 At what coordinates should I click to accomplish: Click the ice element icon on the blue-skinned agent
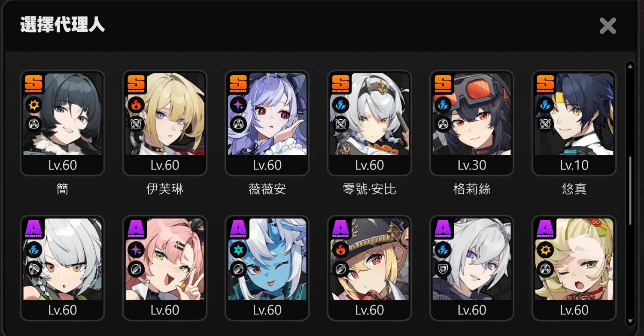(x=238, y=250)
